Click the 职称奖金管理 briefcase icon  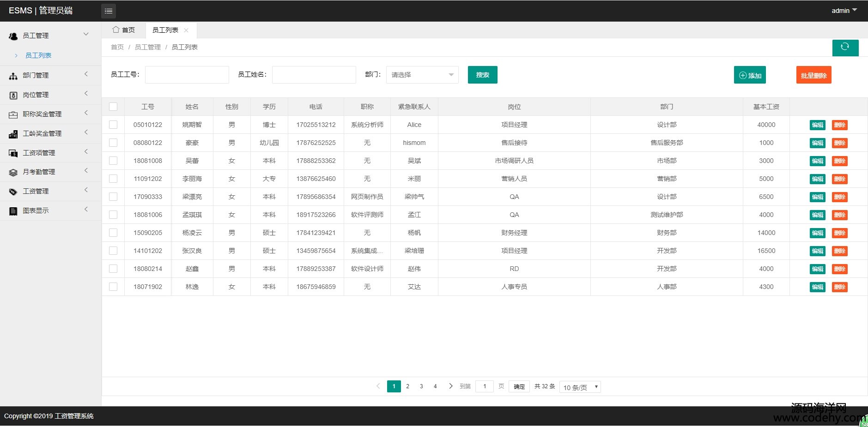[x=13, y=114]
